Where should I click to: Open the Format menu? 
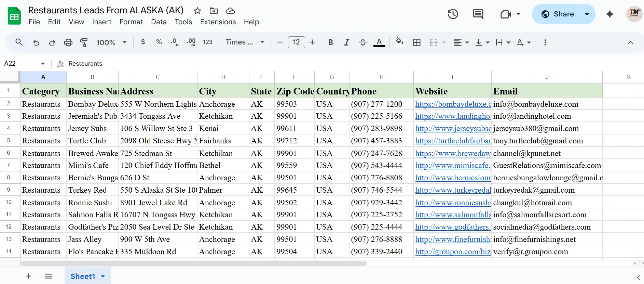[x=131, y=22]
